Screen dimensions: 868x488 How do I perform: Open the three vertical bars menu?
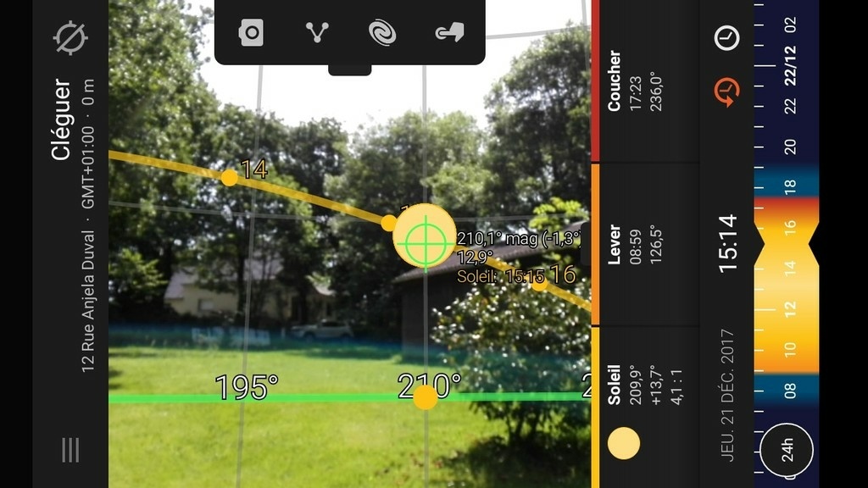[70, 450]
